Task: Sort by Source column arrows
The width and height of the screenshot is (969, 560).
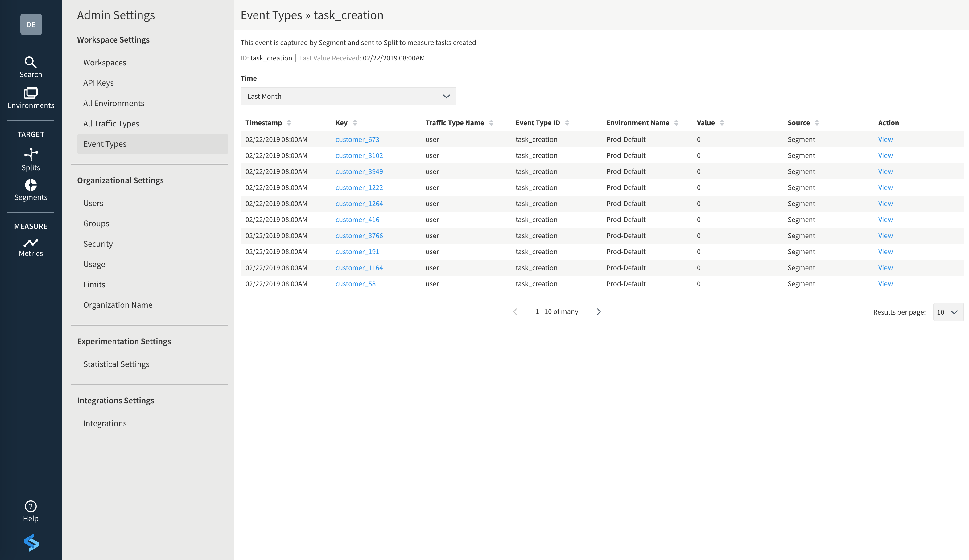Action: [x=817, y=123]
